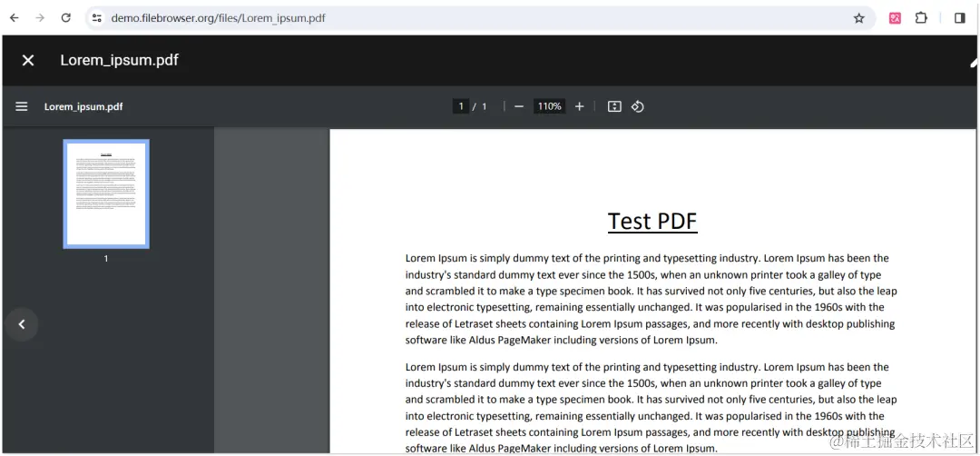Toggle the PDF sidebar menu icon

click(x=22, y=106)
